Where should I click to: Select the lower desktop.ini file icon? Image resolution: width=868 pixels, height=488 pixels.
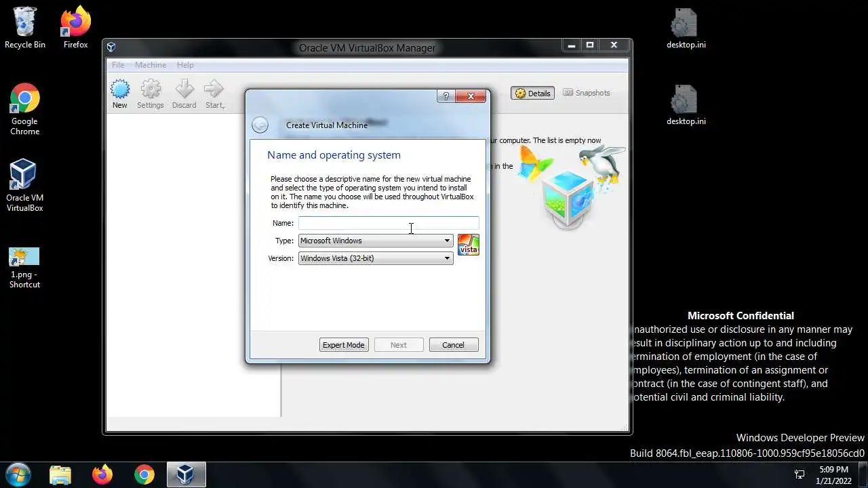click(x=686, y=105)
